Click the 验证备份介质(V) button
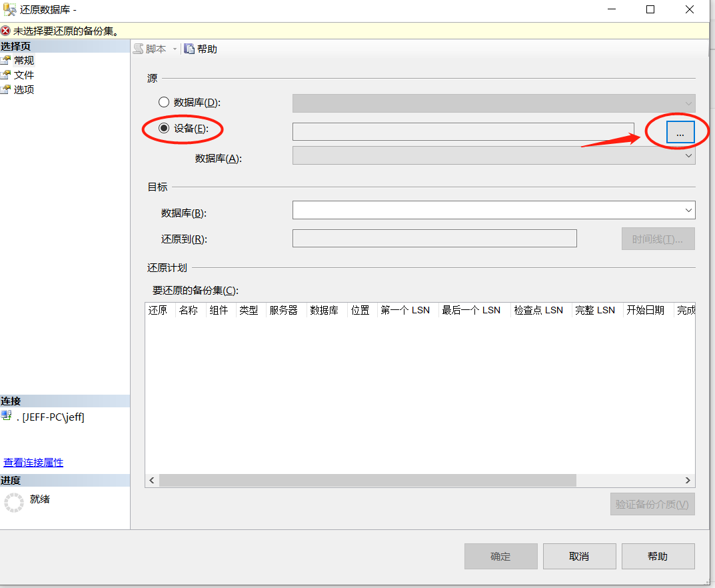The image size is (715, 588). click(652, 504)
